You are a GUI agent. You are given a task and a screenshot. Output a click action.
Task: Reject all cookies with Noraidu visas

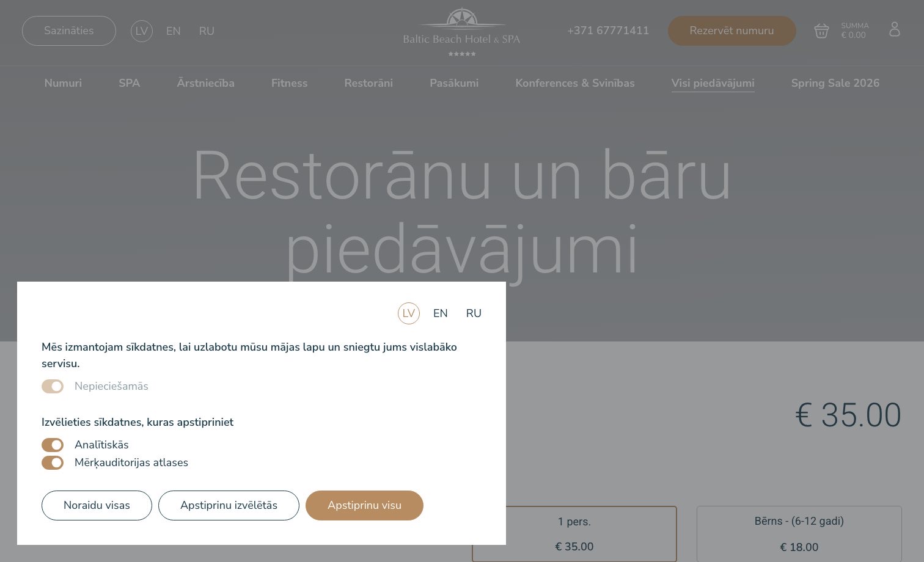pos(97,505)
